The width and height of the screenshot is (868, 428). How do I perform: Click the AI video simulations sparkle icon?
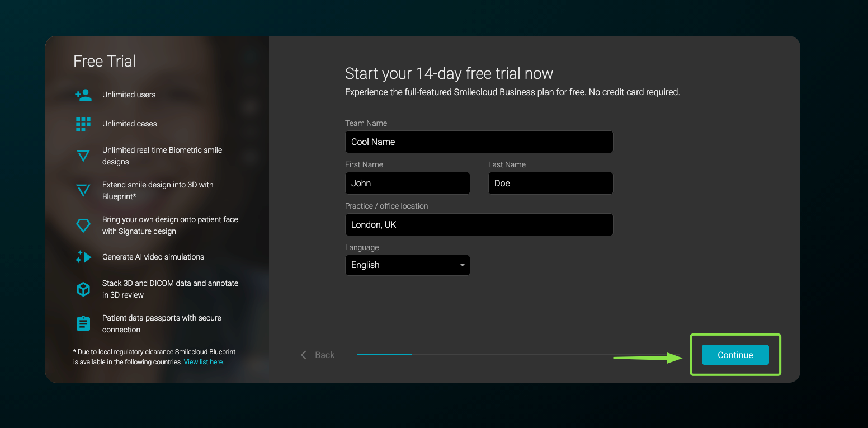click(x=83, y=257)
